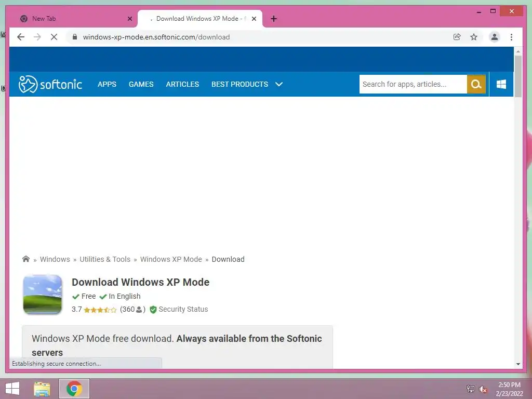Open the ARTICLES menu item
Image resolution: width=532 pixels, height=399 pixels.
(182, 84)
